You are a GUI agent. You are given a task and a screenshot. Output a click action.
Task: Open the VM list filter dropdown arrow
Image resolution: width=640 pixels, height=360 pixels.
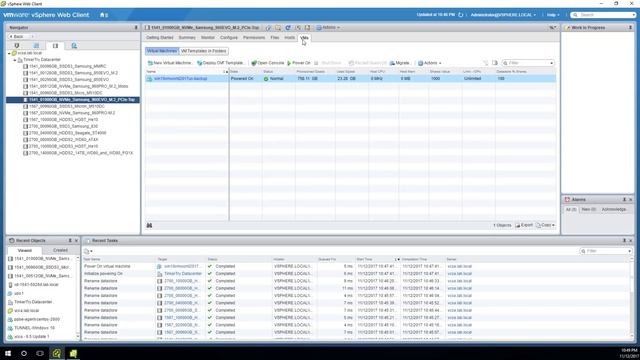[x=551, y=63]
